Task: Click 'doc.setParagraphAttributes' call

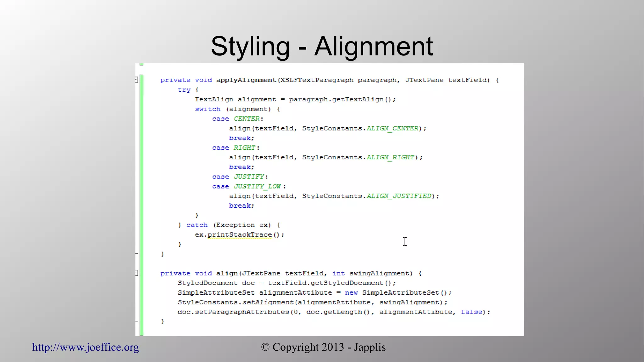Action: coord(233,312)
